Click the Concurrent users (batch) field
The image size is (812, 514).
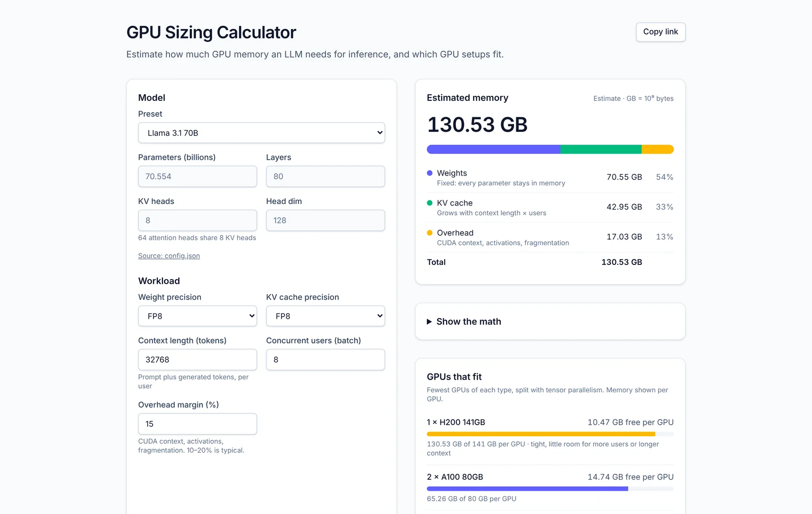[x=325, y=360]
